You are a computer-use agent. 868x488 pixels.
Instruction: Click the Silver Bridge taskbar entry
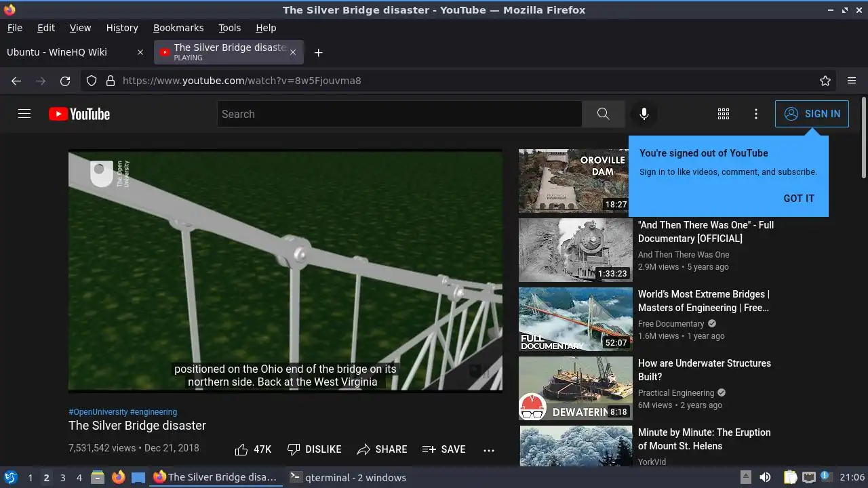(216, 477)
